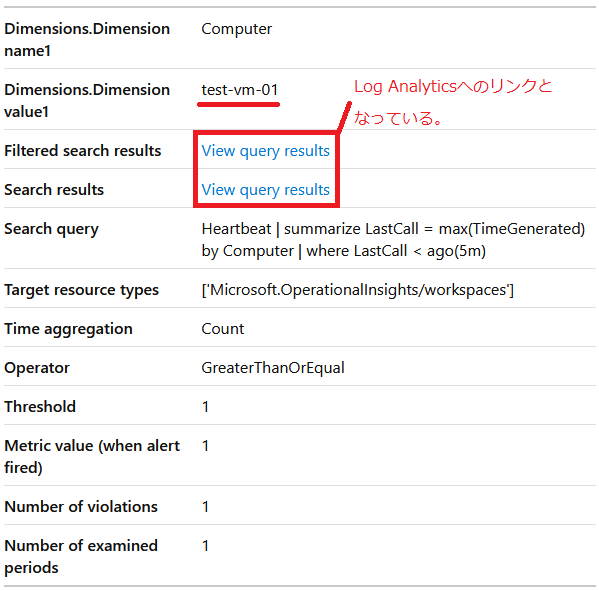Click the Search query row label
Screen dimensions: 599x591
tap(52, 229)
